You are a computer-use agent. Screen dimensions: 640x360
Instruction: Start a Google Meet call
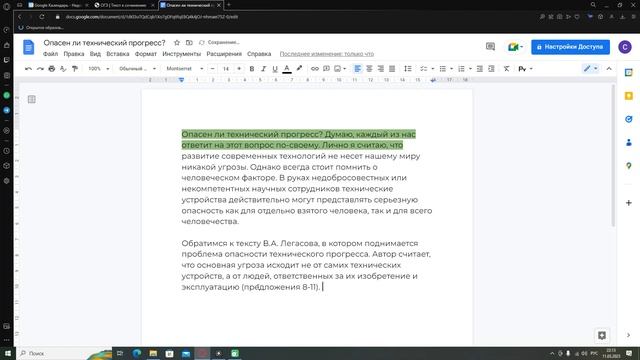[x=515, y=47]
